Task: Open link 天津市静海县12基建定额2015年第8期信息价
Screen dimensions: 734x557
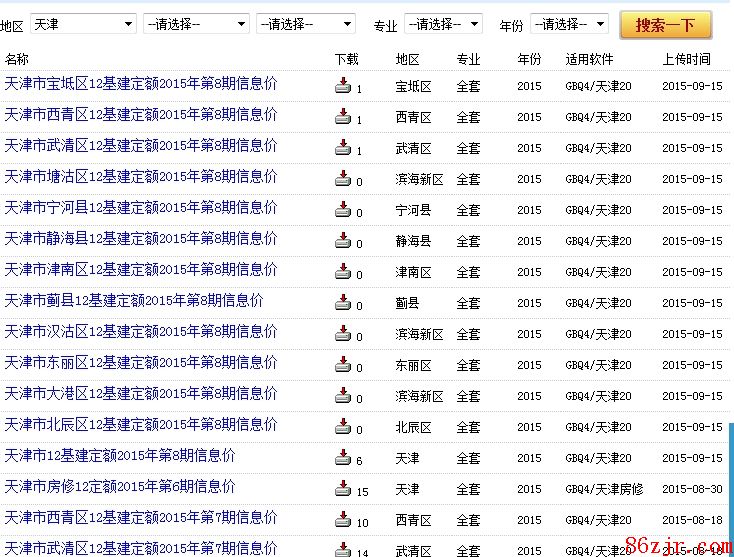Action: point(141,239)
